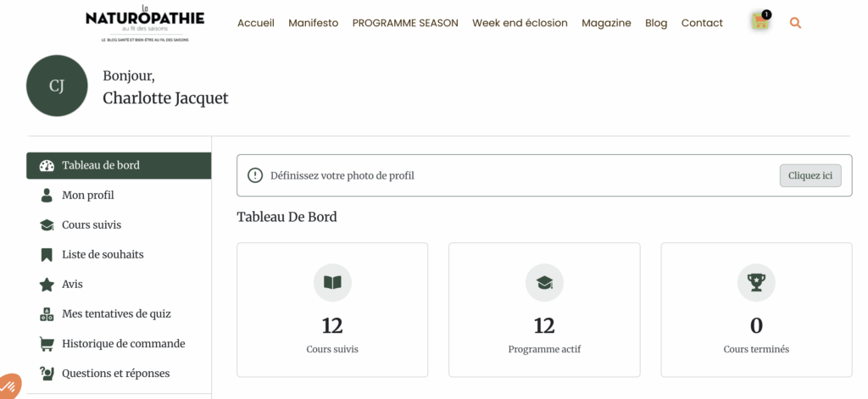This screenshot has height=399, width=868.
Task: Go to PROGRAMME SEASON in navigation
Action: click(x=405, y=23)
